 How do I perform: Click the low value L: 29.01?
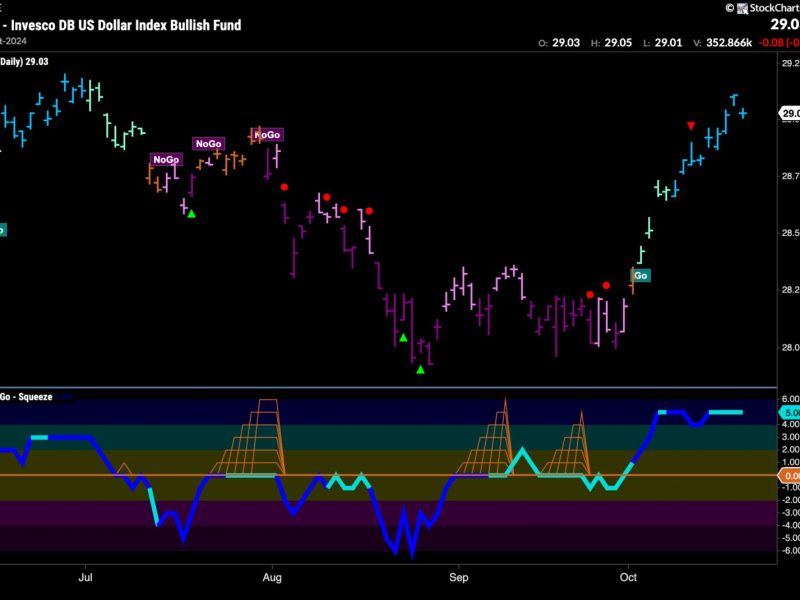pyautogui.click(x=662, y=43)
